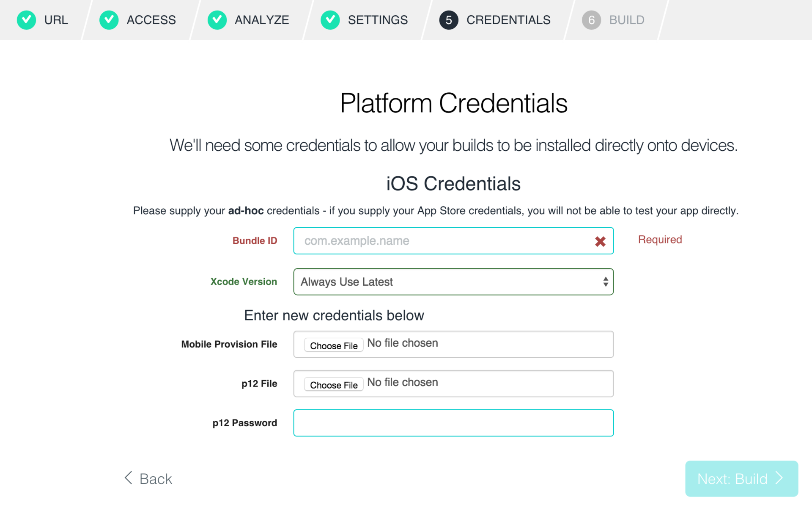
Task: Click the Bundle ID input field
Action: tap(453, 240)
